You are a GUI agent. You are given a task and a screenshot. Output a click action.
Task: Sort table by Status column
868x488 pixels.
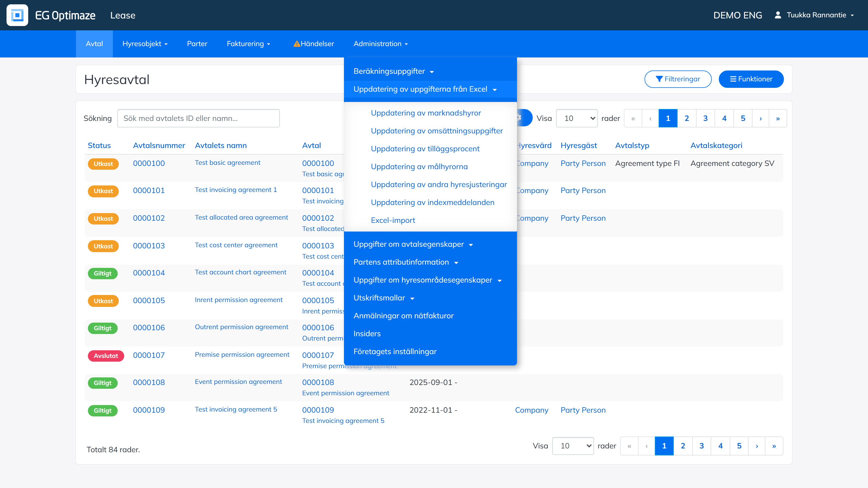pos(99,146)
